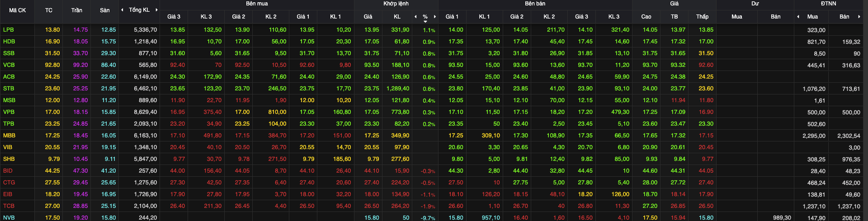Click the right arrow after ĐTNN Bán header
Image resolution: width=868 pixels, height=221 pixels.
[x=859, y=17]
